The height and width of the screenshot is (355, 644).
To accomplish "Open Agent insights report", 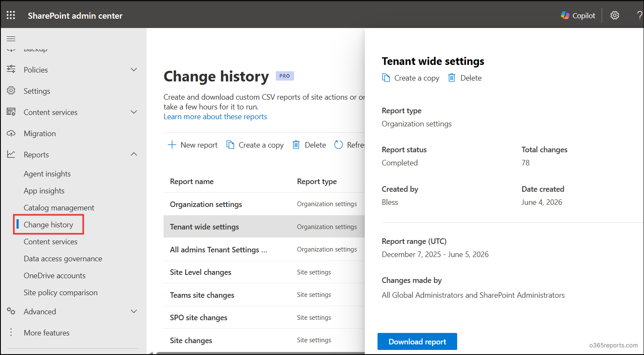I will point(47,173).
